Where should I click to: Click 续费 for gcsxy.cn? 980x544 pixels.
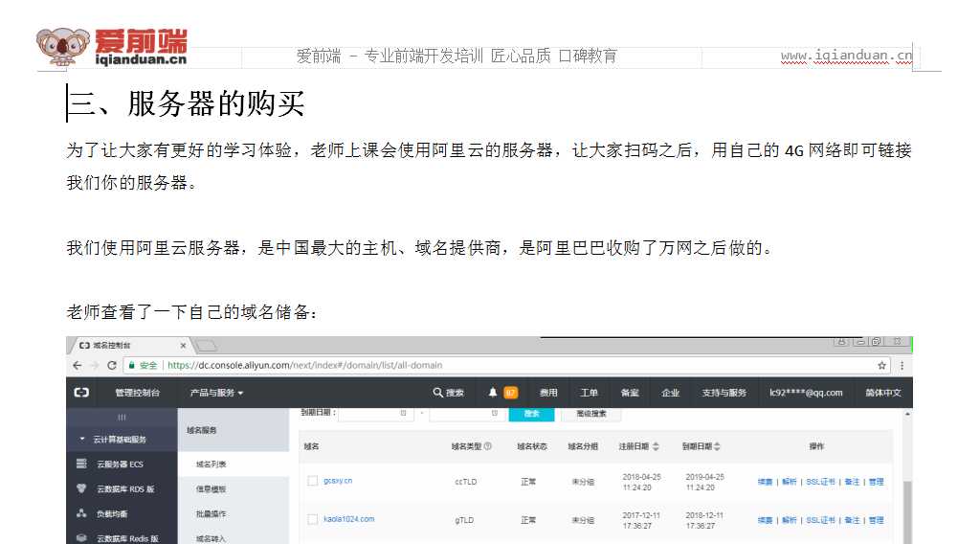tap(765, 482)
